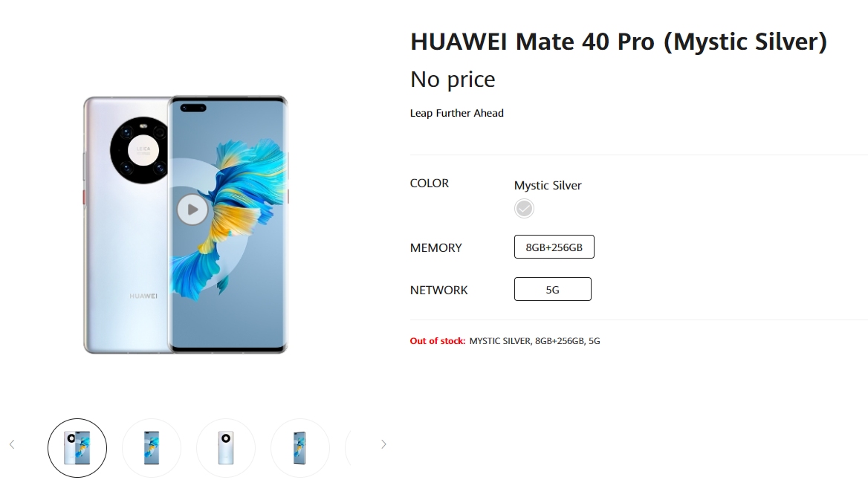Choose the 8GB+256GB memory option
The image size is (868, 480).
pyautogui.click(x=554, y=247)
